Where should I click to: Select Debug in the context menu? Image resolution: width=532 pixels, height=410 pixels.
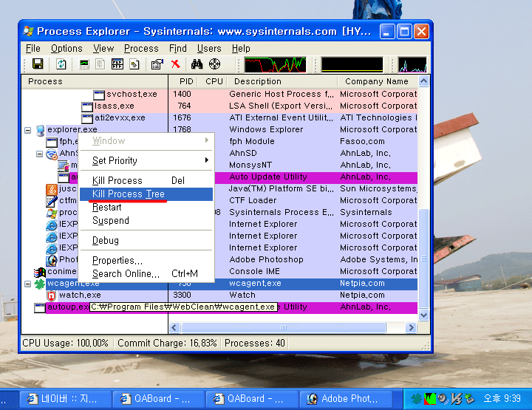tap(146, 240)
